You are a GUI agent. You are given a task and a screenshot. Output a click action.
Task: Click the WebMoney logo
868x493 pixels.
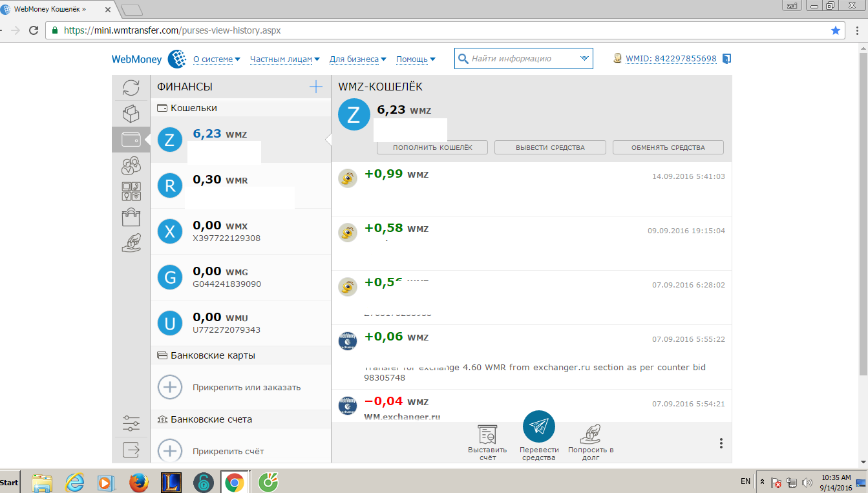pyautogui.click(x=149, y=59)
